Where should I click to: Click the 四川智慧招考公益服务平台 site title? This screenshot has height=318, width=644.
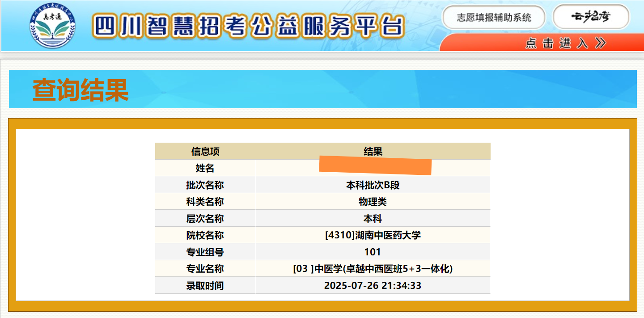point(248,26)
